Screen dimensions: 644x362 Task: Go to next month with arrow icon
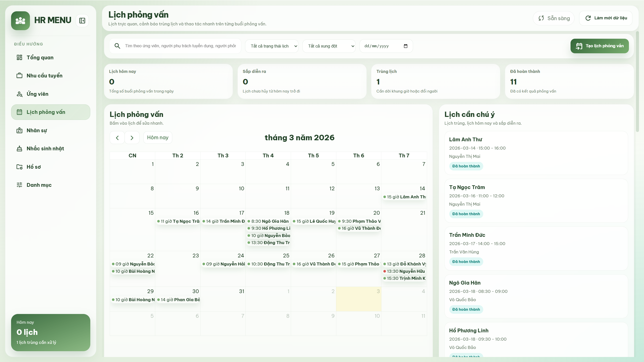132,138
